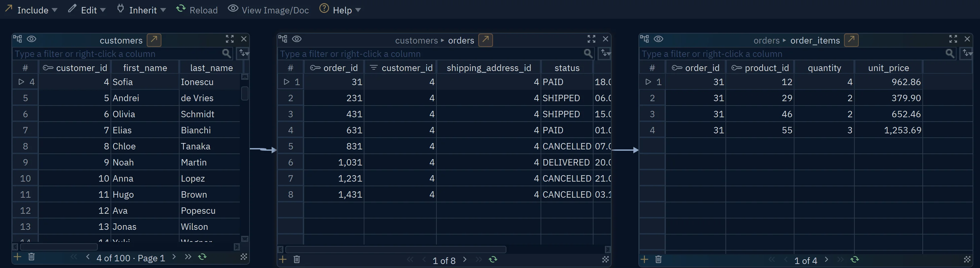Open the Edit dropdown menu
980x268 pixels.
pyautogui.click(x=87, y=9)
